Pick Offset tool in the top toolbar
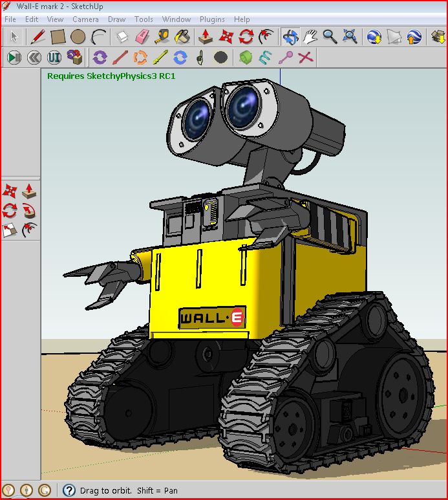 click(x=266, y=36)
